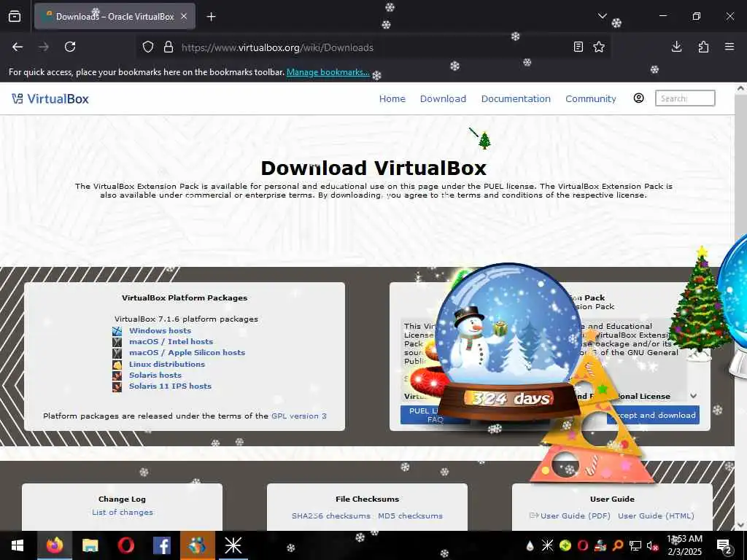Open Windows Start menu

pos(18,545)
